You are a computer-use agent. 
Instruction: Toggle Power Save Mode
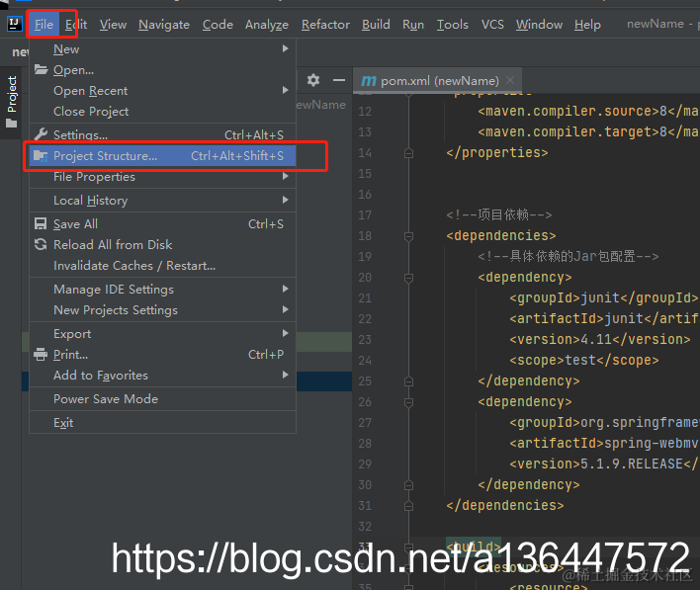click(163, 398)
